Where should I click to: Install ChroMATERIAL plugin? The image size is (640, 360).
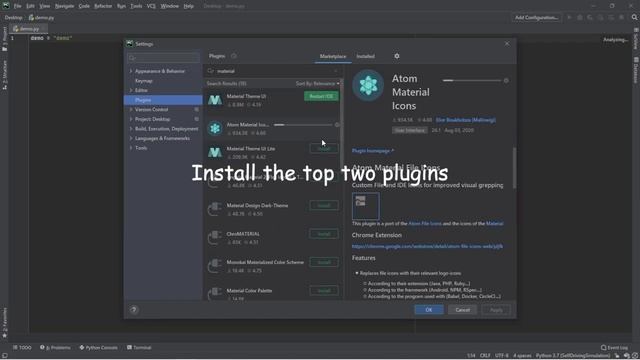[324, 234]
